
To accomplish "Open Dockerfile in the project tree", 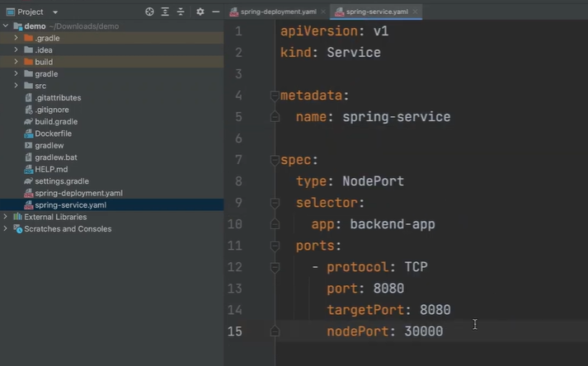I will click(x=54, y=134).
